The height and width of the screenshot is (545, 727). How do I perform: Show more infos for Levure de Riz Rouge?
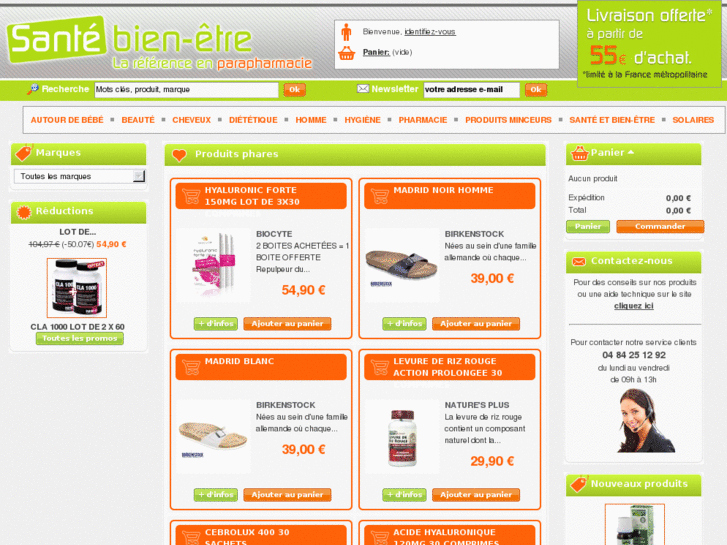tap(404, 495)
